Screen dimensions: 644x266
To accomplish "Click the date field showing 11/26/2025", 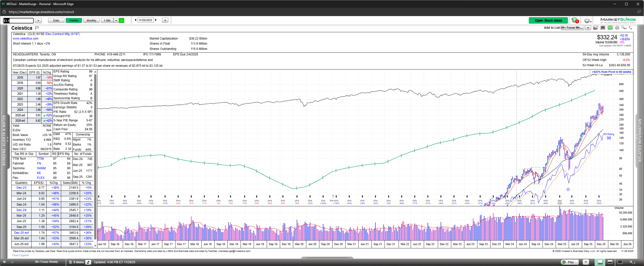I will 145,20.
